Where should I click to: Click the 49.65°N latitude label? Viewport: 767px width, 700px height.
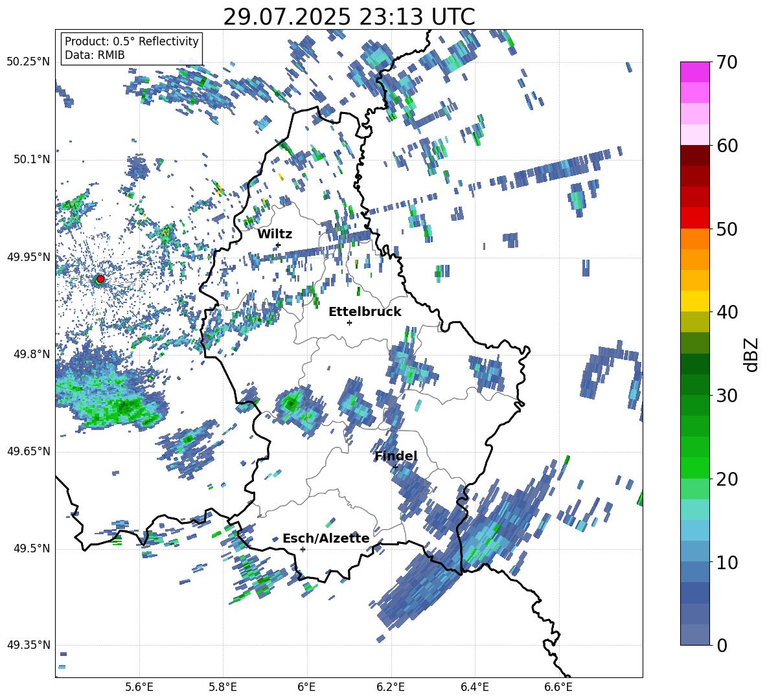[x=29, y=451]
